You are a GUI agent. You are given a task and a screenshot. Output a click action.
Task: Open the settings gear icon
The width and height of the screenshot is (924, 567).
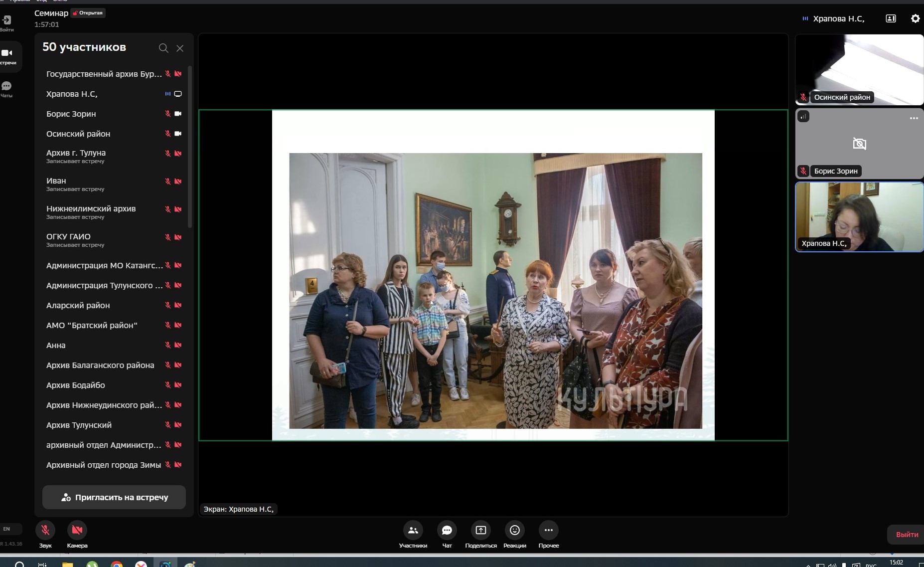915,18
